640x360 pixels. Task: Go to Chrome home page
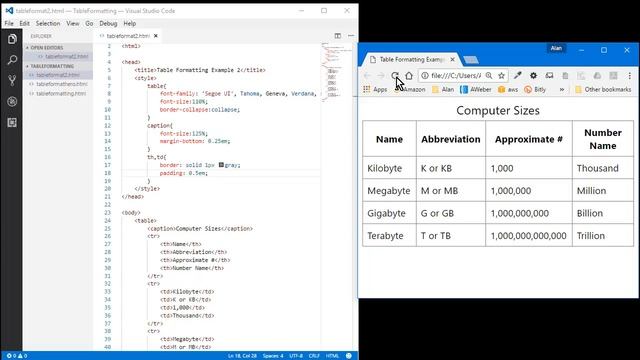[x=409, y=76]
